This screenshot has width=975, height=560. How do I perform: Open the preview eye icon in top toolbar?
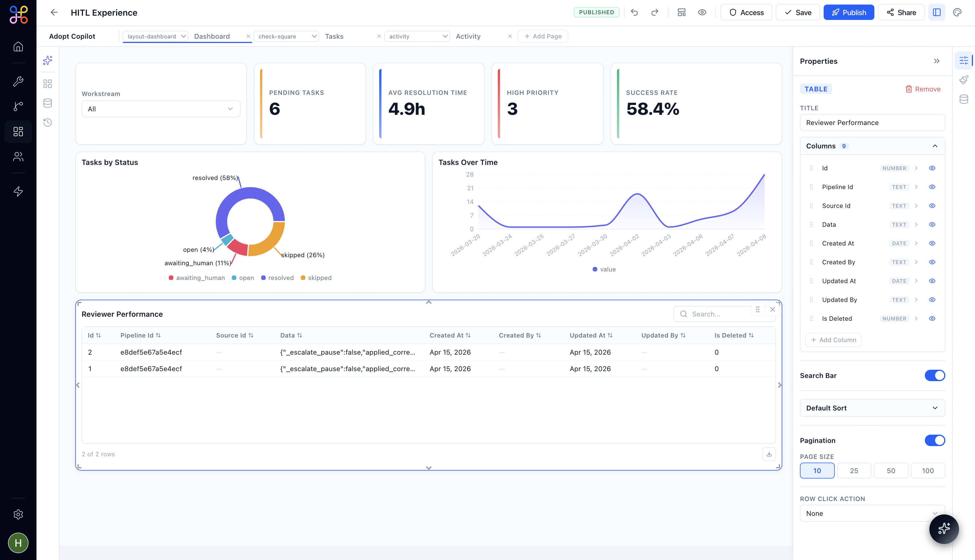point(702,12)
